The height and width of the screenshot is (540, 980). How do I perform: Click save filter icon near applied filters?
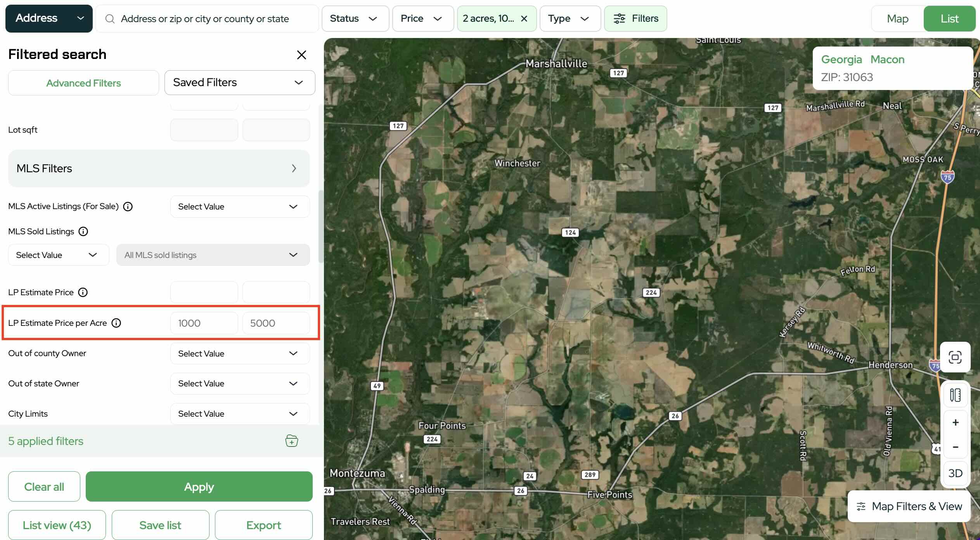(x=291, y=441)
